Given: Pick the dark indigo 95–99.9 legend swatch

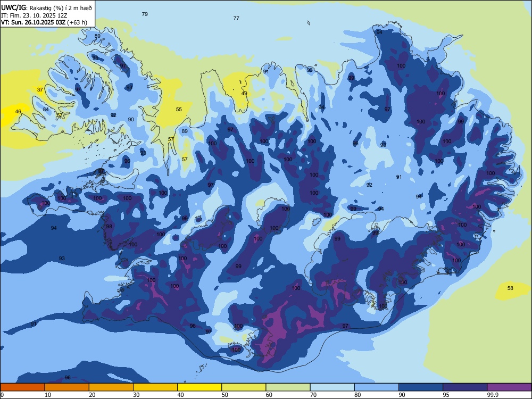Looking at the screenshot, I should [x=465, y=387].
